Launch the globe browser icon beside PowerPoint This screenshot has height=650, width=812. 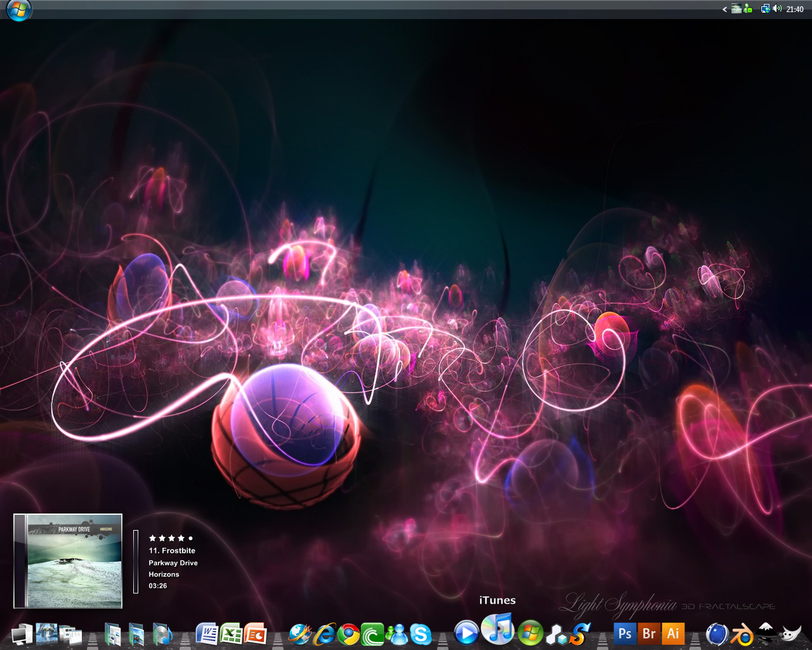point(300,634)
